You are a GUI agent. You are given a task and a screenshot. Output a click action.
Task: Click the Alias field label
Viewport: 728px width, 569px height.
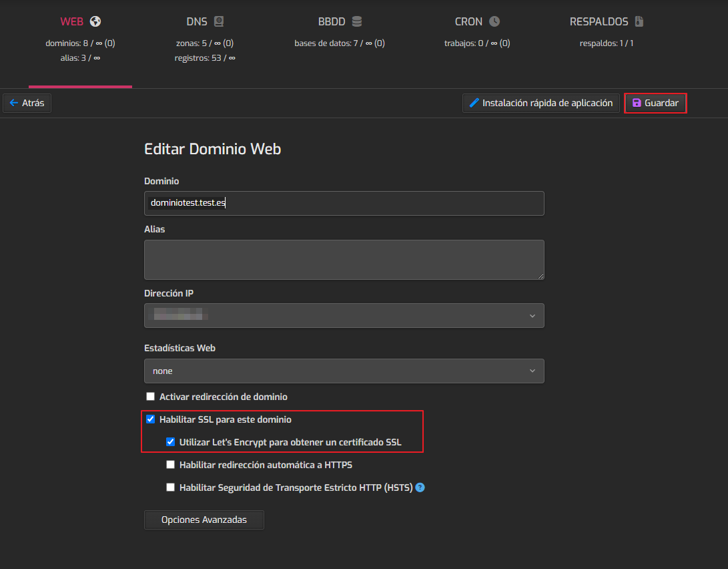155,230
